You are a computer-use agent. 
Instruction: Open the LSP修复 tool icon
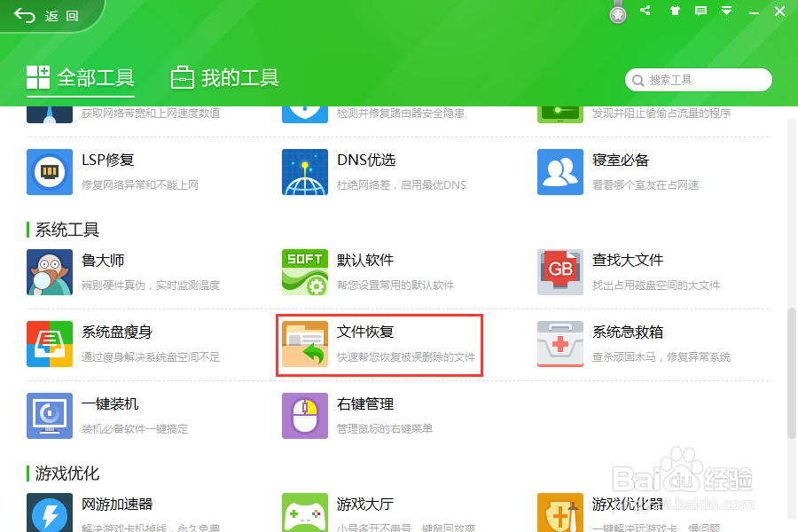[50, 172]
